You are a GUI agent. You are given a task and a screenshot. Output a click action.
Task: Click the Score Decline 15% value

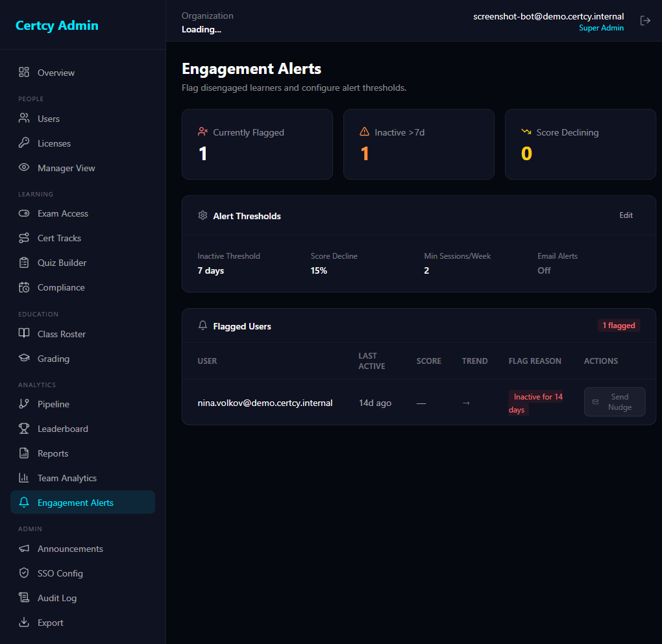point(319,270)
